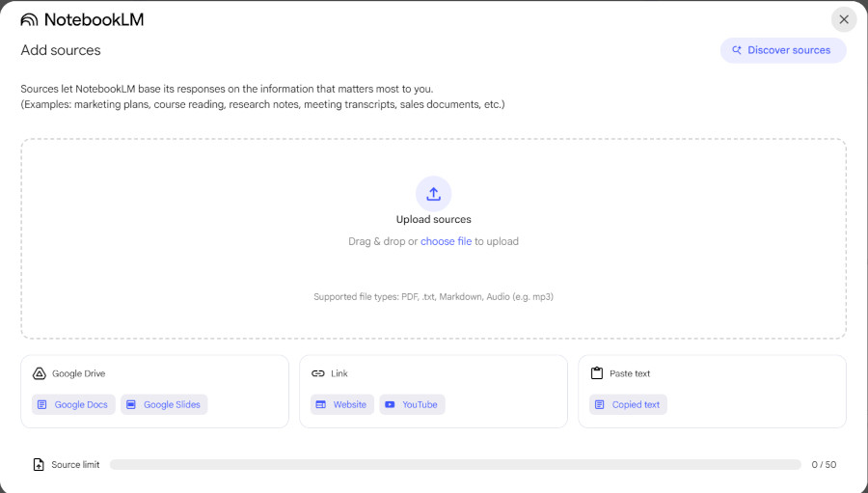
Task: Click the 0 / 50 source count
Action: pos(824,465)
